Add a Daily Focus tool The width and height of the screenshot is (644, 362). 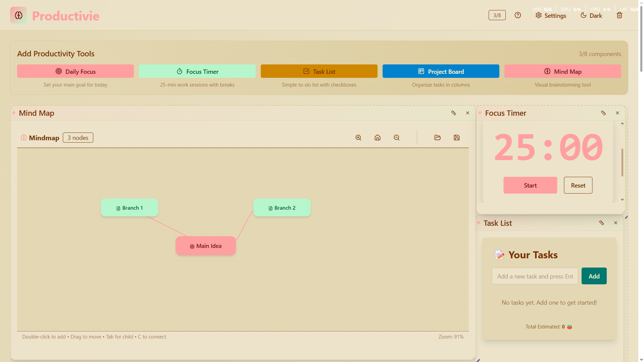(x=76, y=71)
